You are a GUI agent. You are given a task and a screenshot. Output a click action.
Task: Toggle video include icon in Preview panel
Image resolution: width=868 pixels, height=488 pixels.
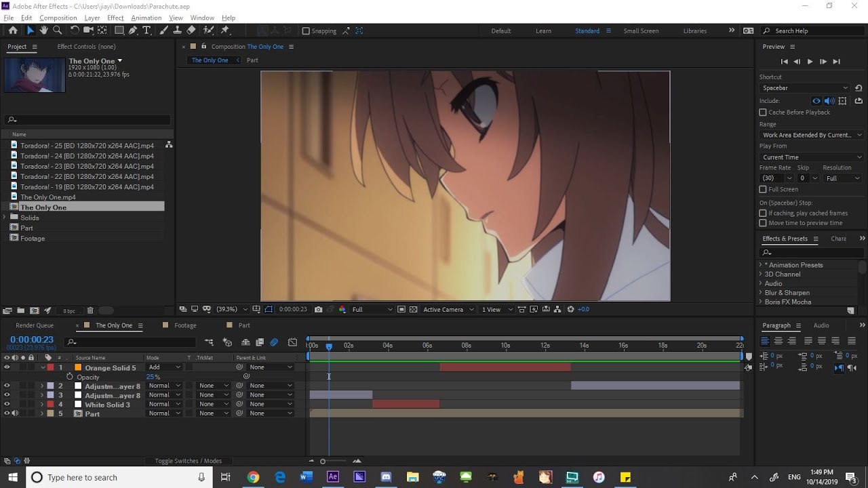coord(816,101)
